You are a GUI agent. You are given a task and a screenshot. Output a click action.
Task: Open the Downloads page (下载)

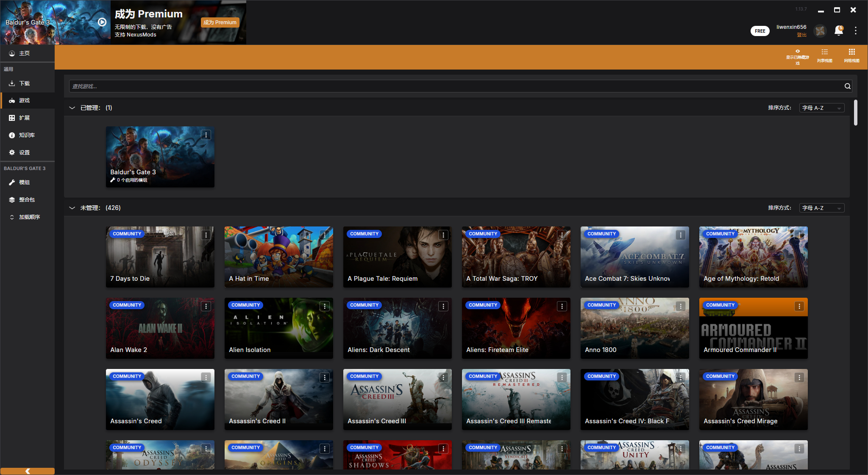pyautogui.click(x=27, y=83)
